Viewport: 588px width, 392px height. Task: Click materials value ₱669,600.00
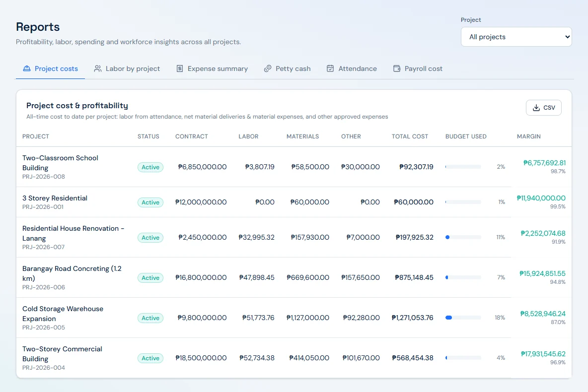click(308, 277)
